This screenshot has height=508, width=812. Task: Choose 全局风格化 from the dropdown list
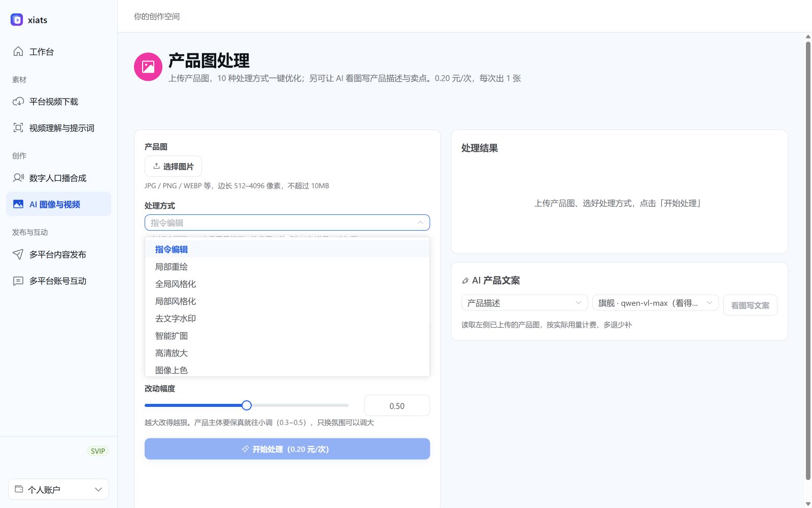coord(287,284)
